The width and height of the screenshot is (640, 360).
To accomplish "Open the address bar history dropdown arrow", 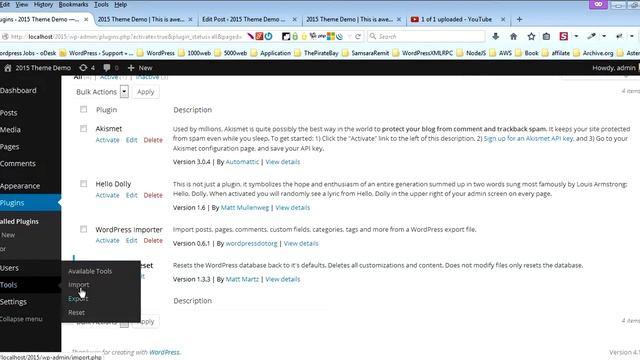I will point(349,36).
